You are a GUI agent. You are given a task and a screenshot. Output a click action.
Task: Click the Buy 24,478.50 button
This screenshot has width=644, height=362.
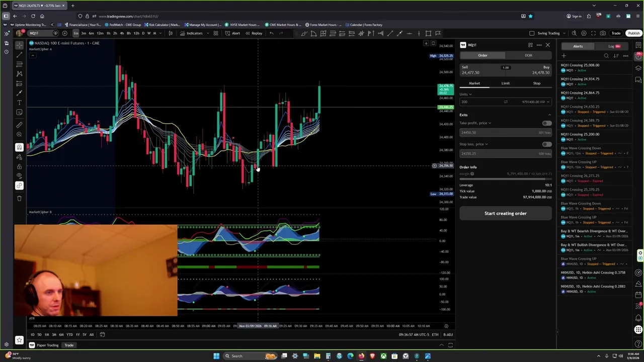(530, 70)
